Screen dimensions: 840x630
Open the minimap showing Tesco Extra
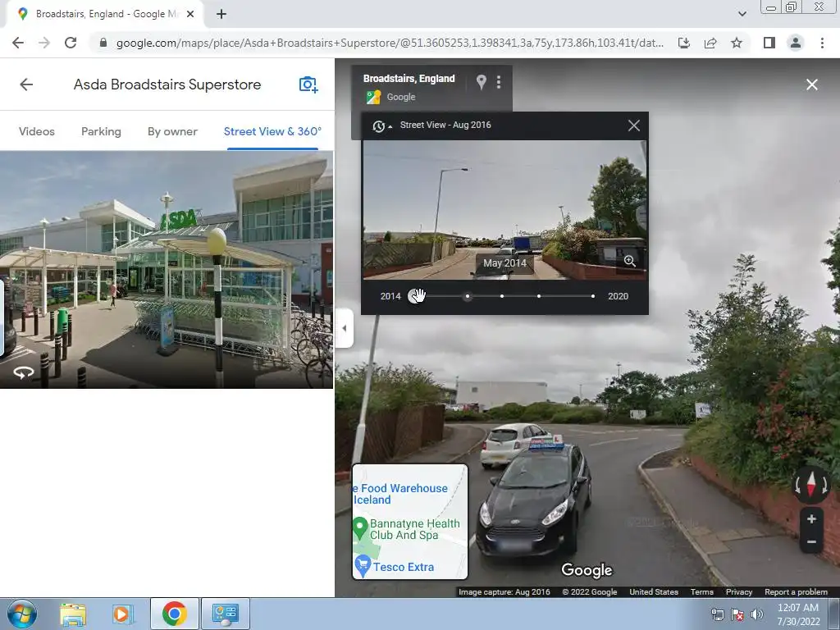[410, 522]
